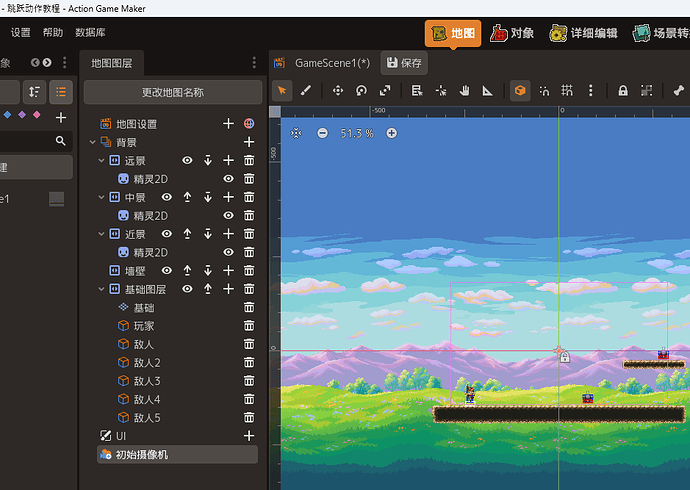
Task: Delete the 远景 layer
Action: tap(249, 161)
